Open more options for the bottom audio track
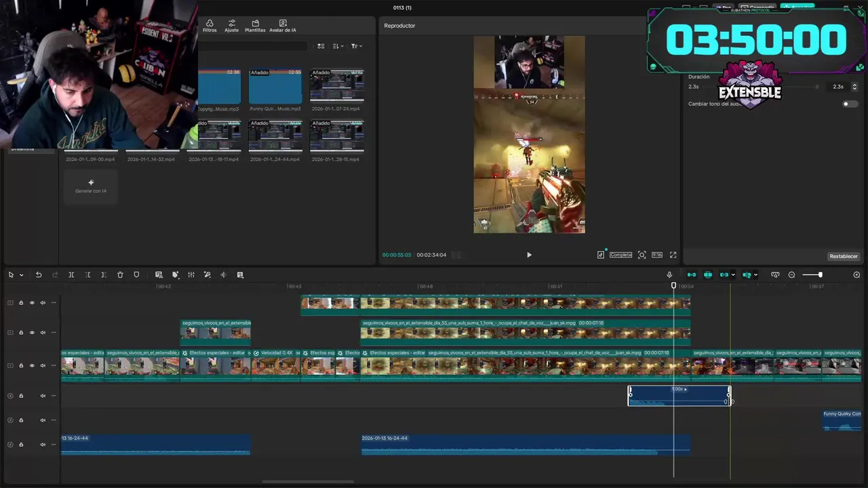 point(54,445)
